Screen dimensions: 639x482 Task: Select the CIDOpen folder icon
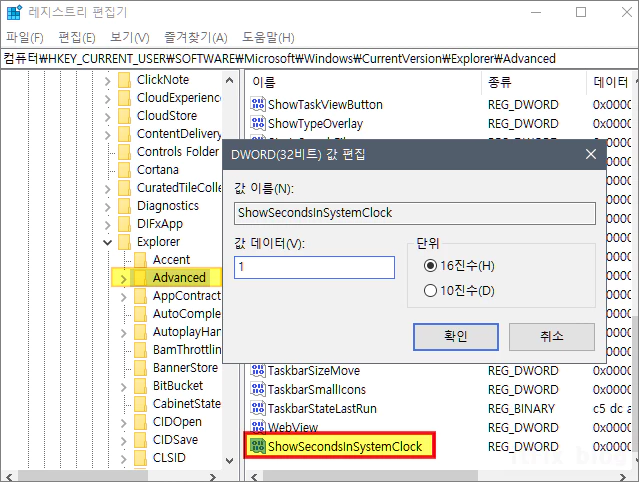coord(141,422)
